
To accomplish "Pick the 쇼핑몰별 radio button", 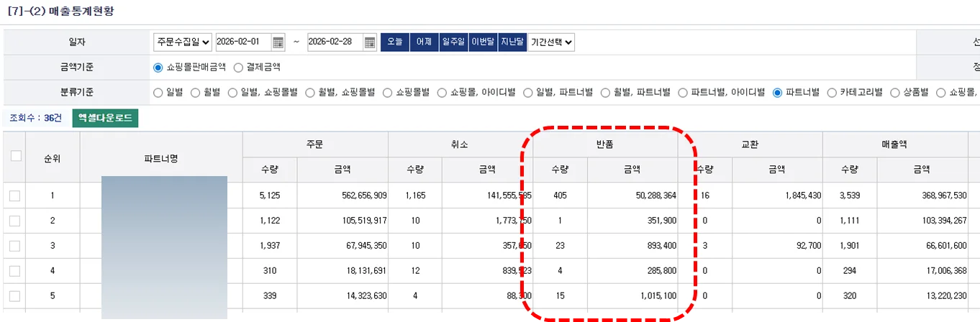I will point(388,92).
